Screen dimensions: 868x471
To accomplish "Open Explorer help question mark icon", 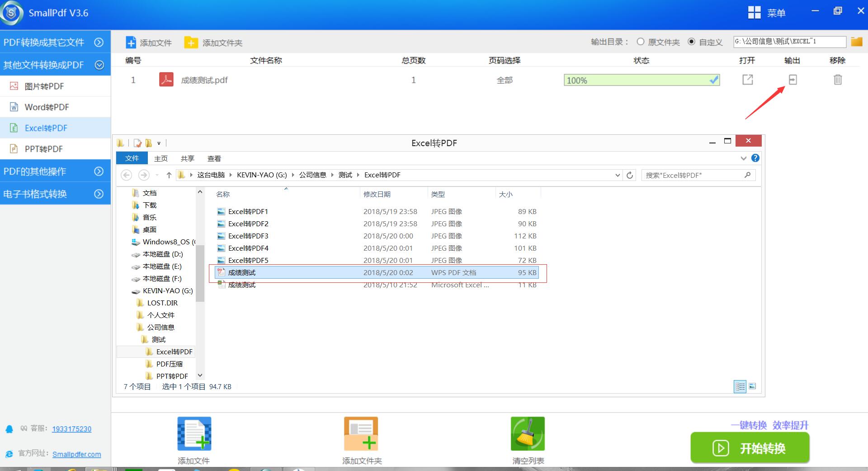I will click(755, 158).
